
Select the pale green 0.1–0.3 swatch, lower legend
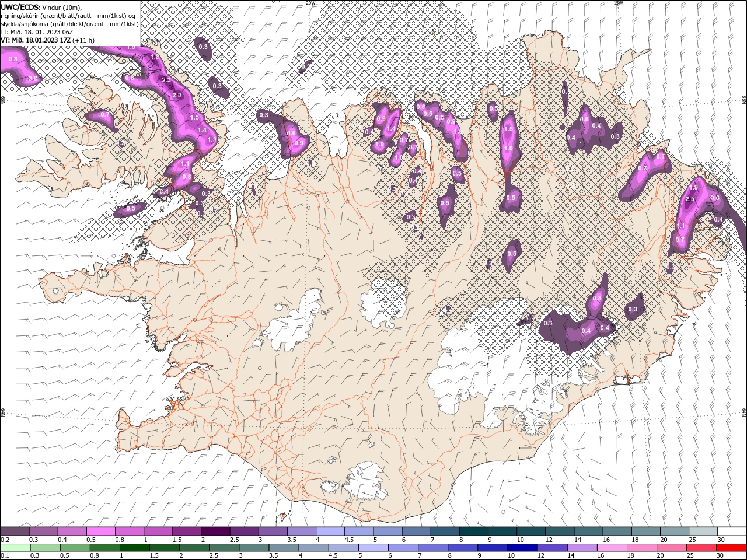click(15, 548)
